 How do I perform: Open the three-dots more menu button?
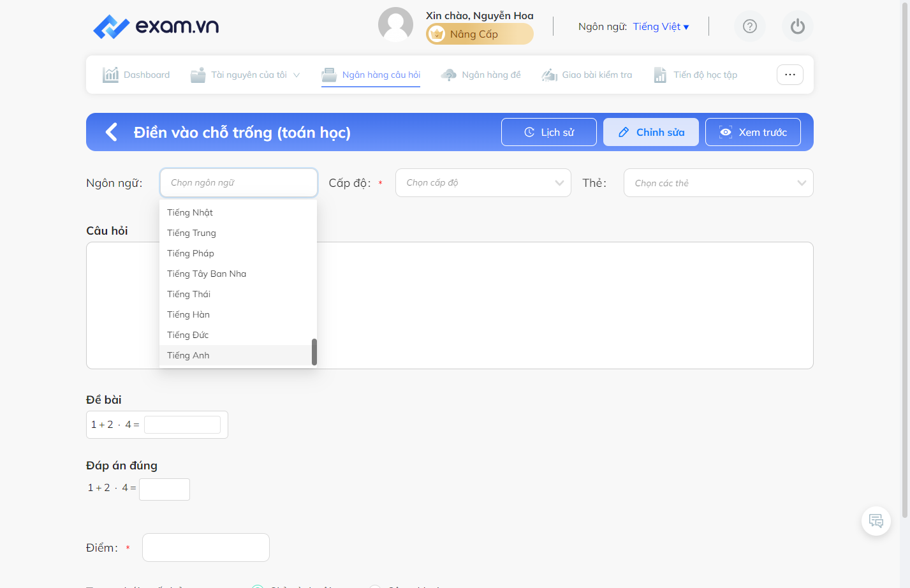[x=790, y=75]
